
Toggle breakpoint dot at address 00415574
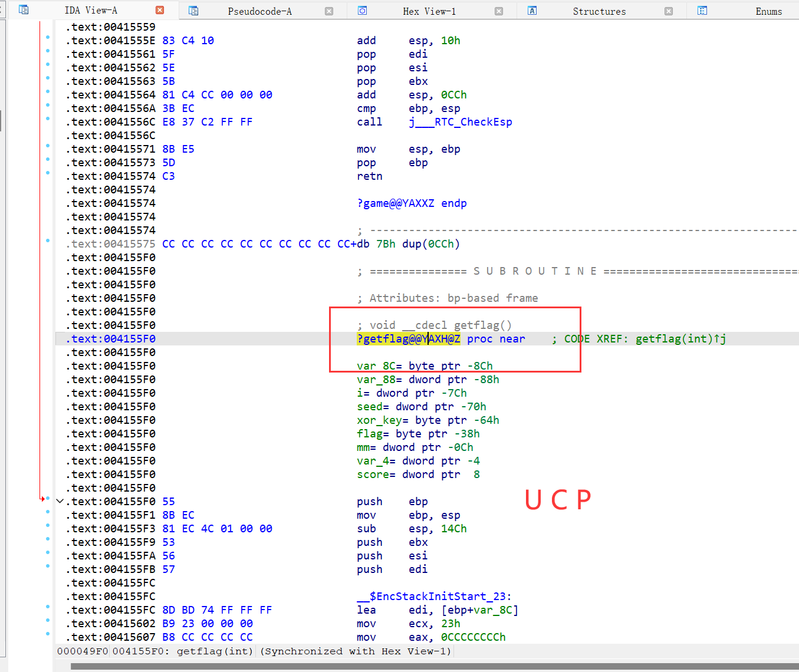[48, 173]
